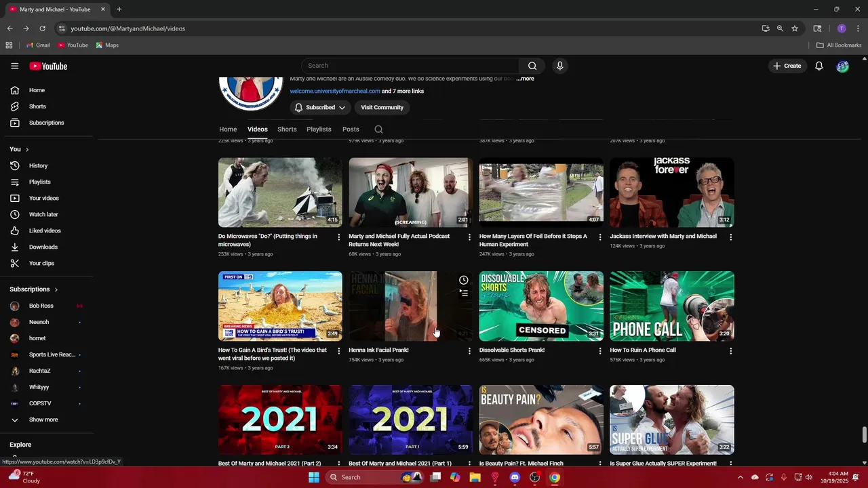Screen dimensions: 868x488
Task: Open the Subscribed dropdown
Action: [319, 107]
